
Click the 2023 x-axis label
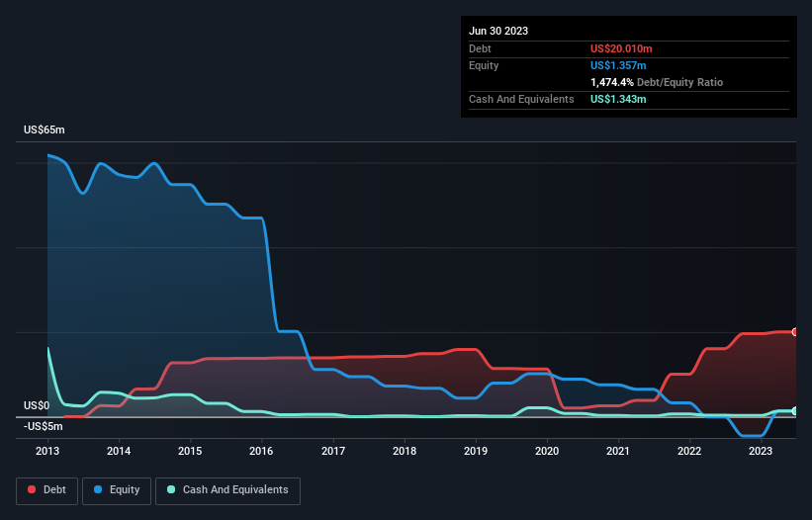tap(761, 451)
